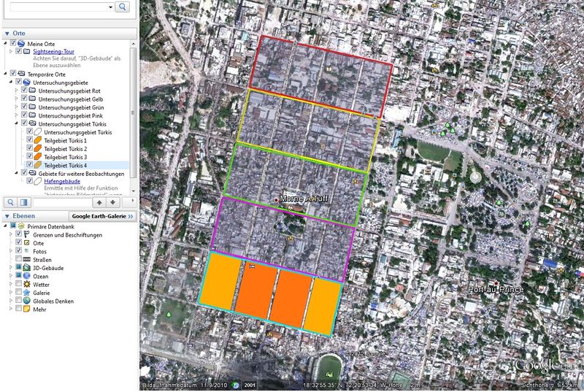The image size is (584, 392).
Task: Click the Ozean globe icon
Action: [x=27, y=275]
